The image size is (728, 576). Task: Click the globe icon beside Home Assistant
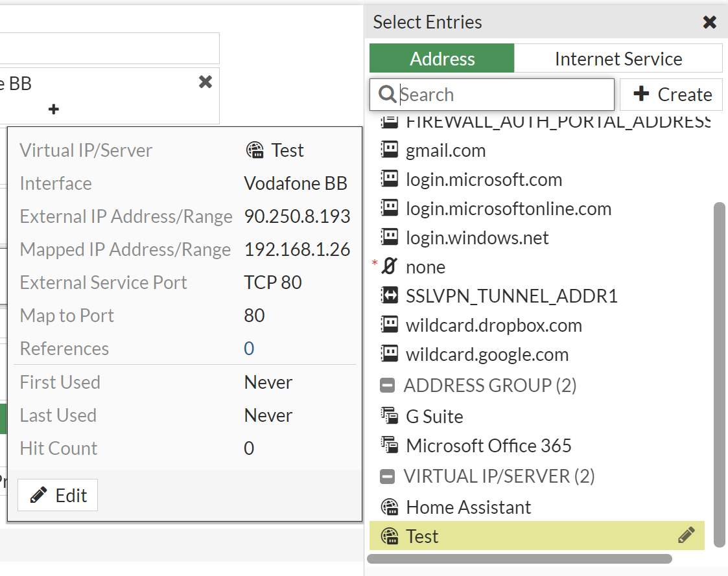(x=390, y=507)
